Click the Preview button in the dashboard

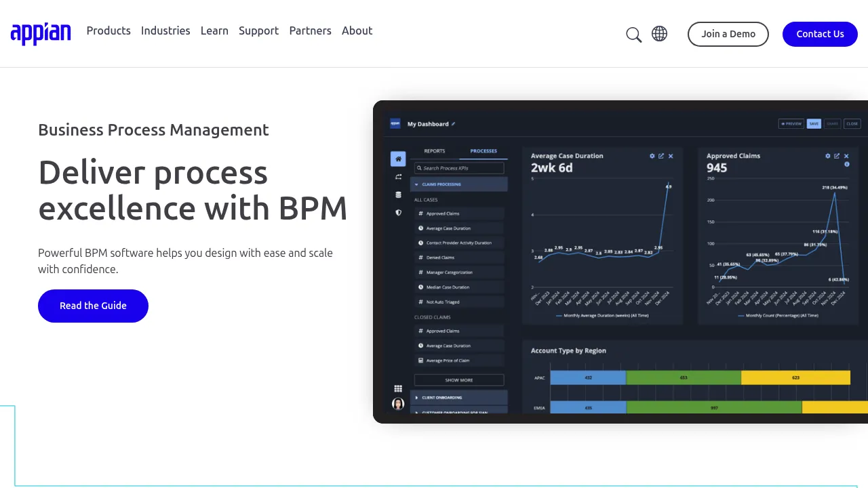pyautogui.click(x=791, y=124)
